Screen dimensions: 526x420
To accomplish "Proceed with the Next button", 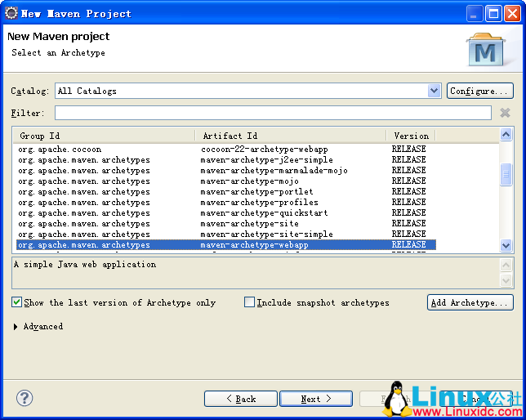I will coord(316,399).
